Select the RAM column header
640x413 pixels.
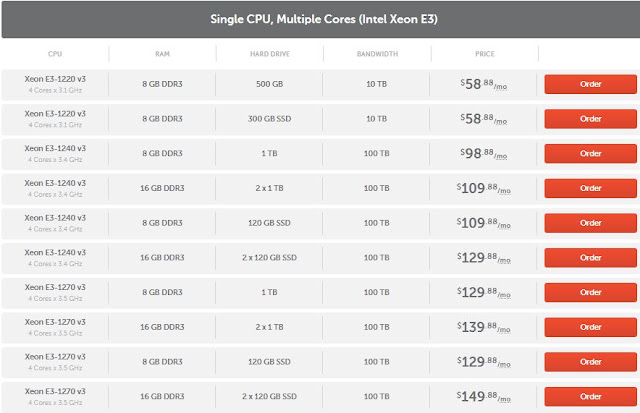(162, 54)
